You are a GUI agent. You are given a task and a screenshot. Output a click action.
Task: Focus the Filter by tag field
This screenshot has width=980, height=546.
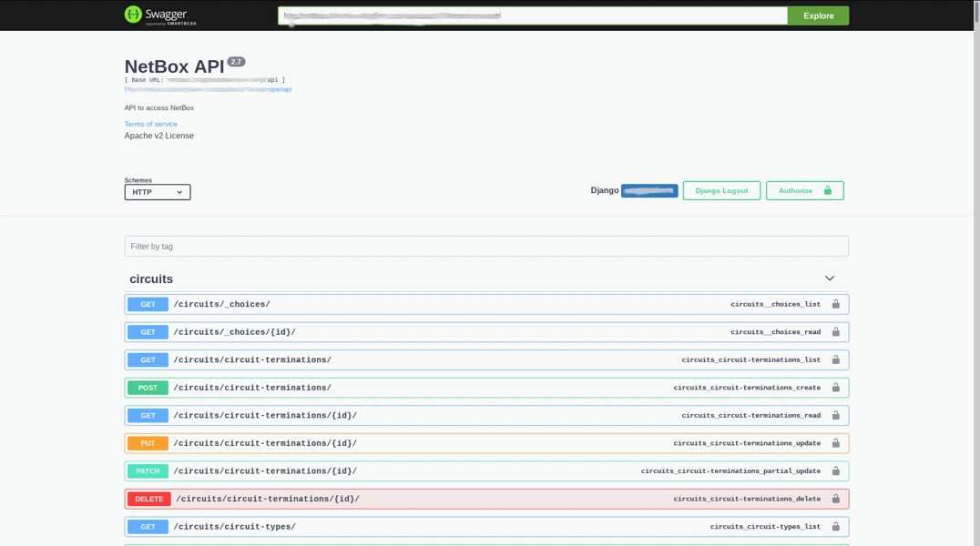pos(486,246)
